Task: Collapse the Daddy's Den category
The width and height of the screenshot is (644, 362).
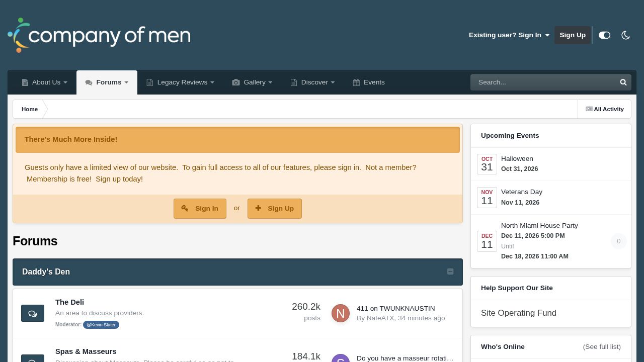Action: [x=450, y=271]
